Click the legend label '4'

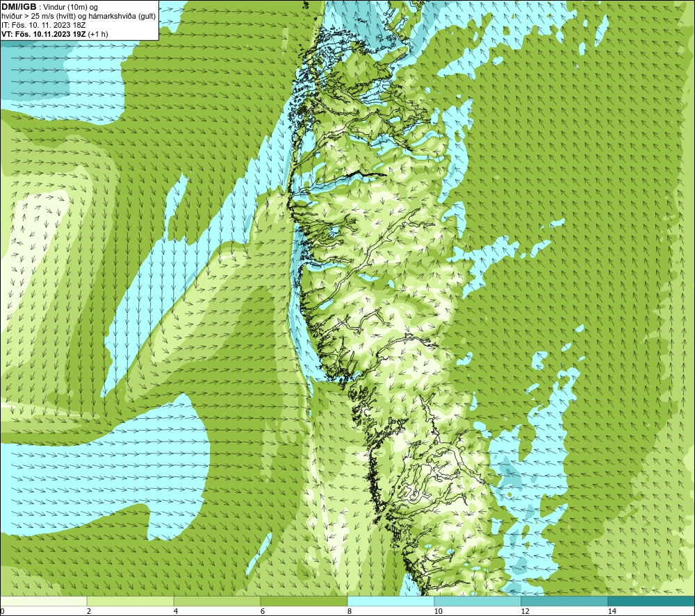pos(176,611)
